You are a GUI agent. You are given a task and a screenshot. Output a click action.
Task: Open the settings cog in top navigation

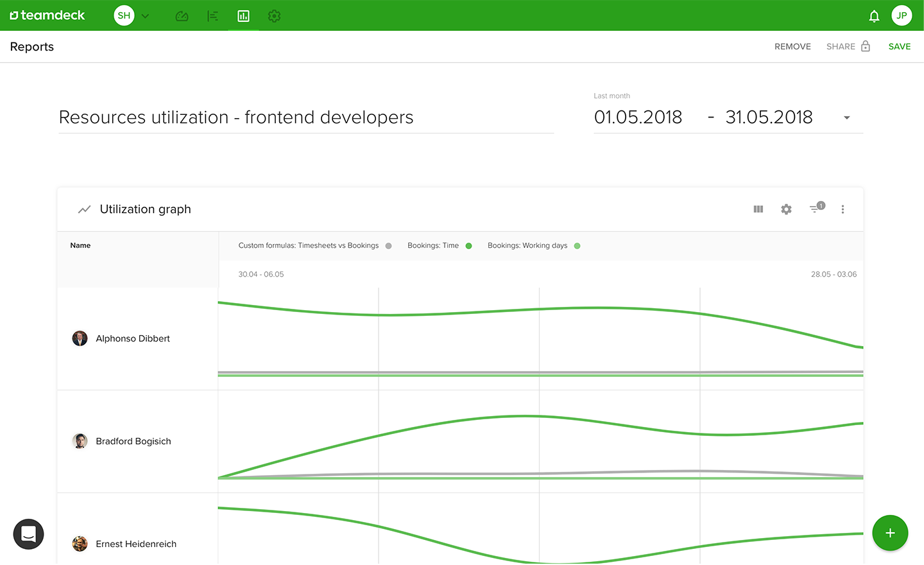click(274, 16)
